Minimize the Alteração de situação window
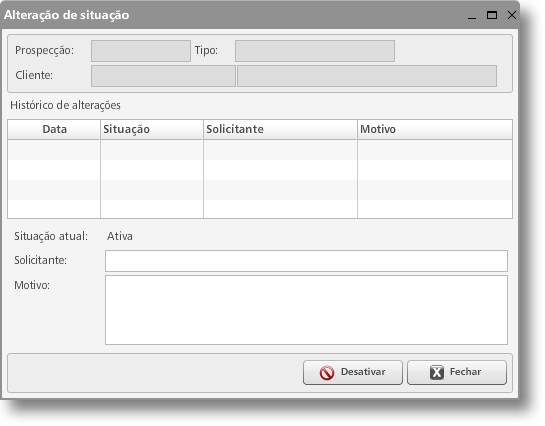545x426 pixels. (x=472, y=15)
